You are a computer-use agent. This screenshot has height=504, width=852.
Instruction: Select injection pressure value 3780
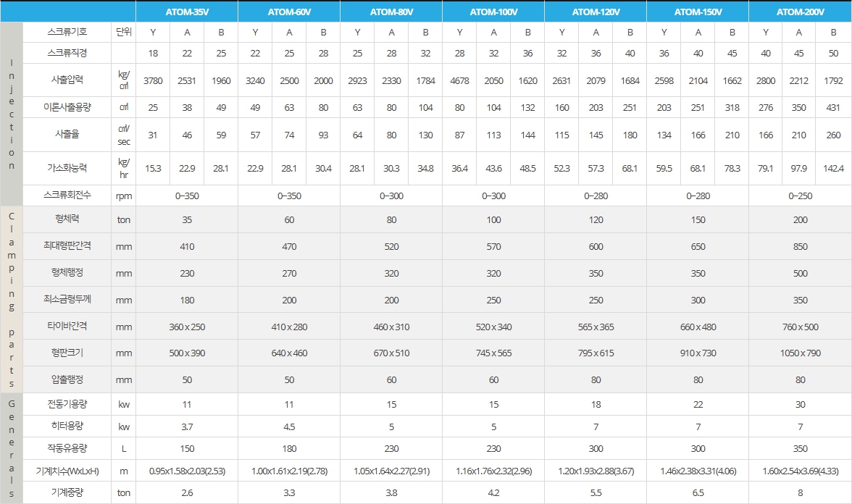pos(154,80)
